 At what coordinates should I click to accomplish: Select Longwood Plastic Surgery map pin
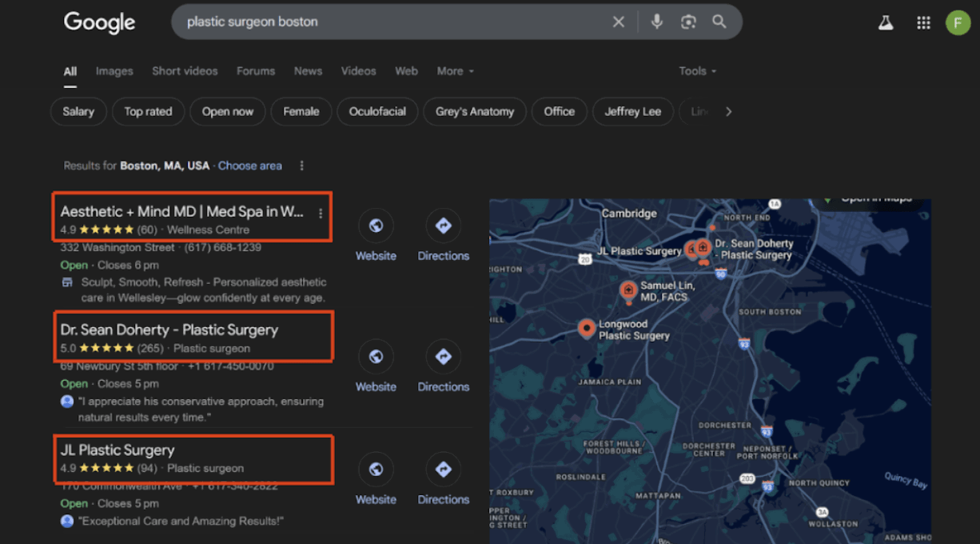586,329
